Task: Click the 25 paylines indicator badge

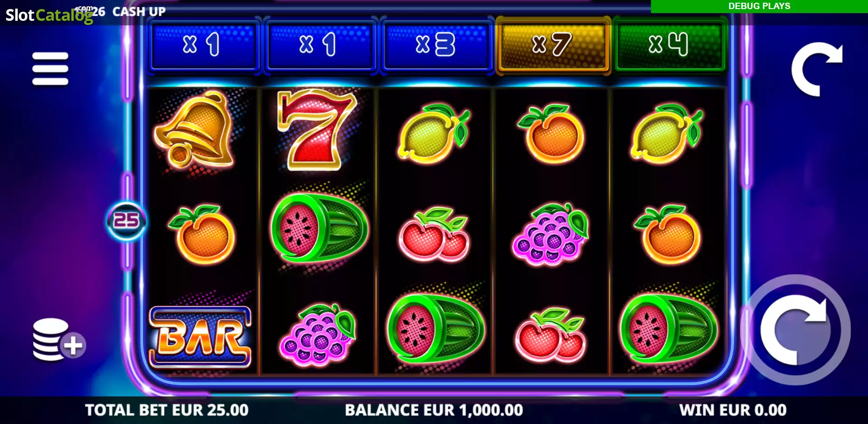Action: click(x=126, y=221)
